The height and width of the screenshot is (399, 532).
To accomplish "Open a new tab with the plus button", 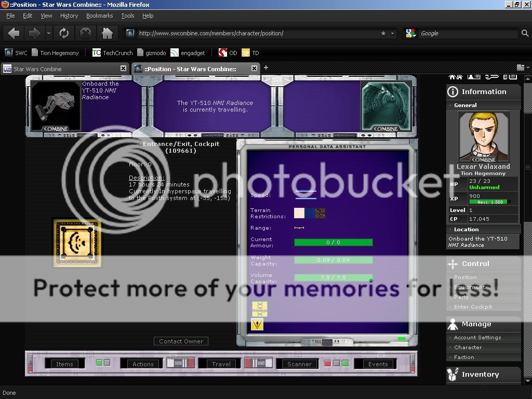I will pyautogui.click(x=266, y=68).
